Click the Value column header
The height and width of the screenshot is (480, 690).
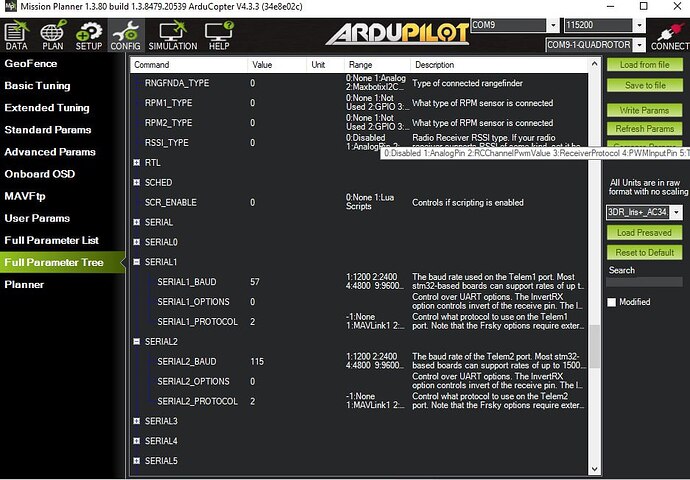(x=277, y=65)
